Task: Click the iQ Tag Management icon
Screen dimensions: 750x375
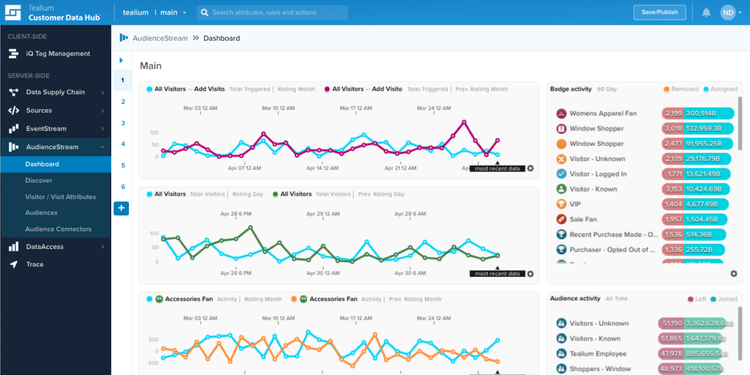Action: pyautogui.click(x=14, y=54)
